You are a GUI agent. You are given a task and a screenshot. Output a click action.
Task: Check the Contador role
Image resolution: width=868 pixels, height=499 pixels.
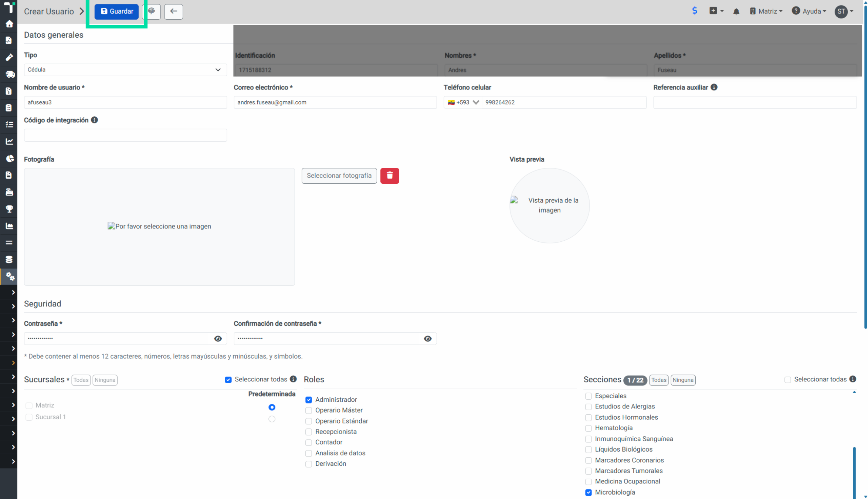tap(309, 442)
